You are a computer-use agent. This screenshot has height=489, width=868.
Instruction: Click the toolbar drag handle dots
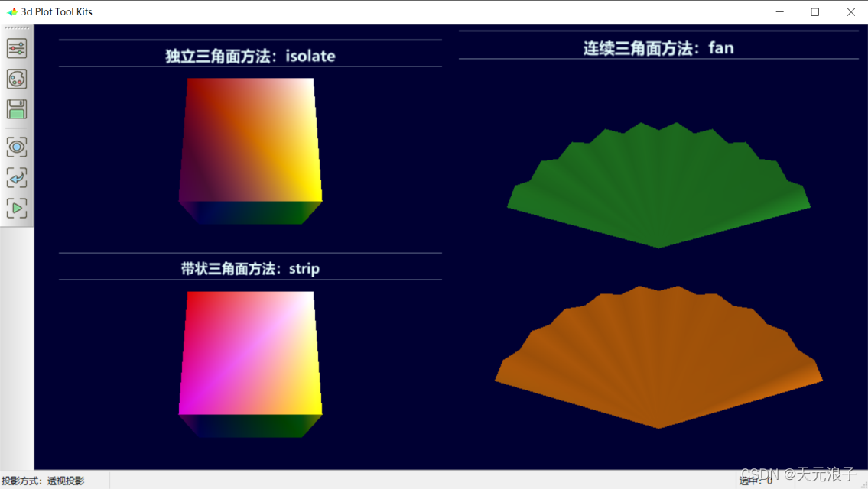[17, 28]
